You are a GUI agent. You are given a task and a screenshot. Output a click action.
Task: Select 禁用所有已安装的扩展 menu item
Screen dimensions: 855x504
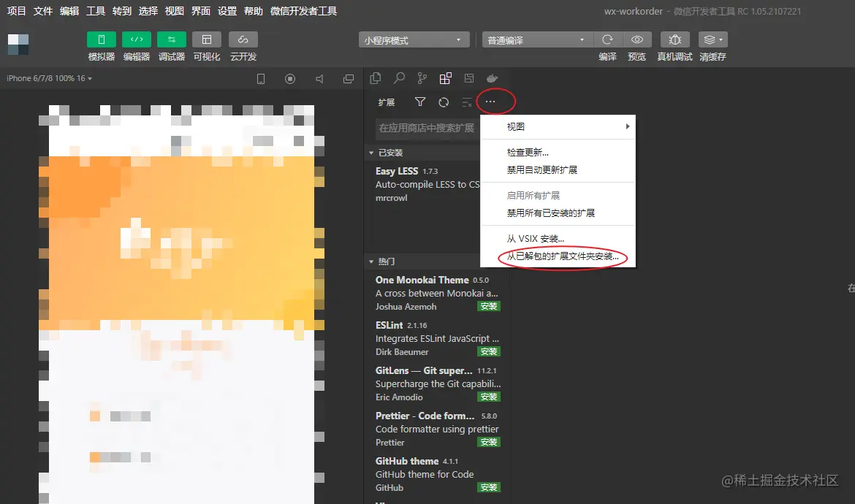[x=558, y=213]
